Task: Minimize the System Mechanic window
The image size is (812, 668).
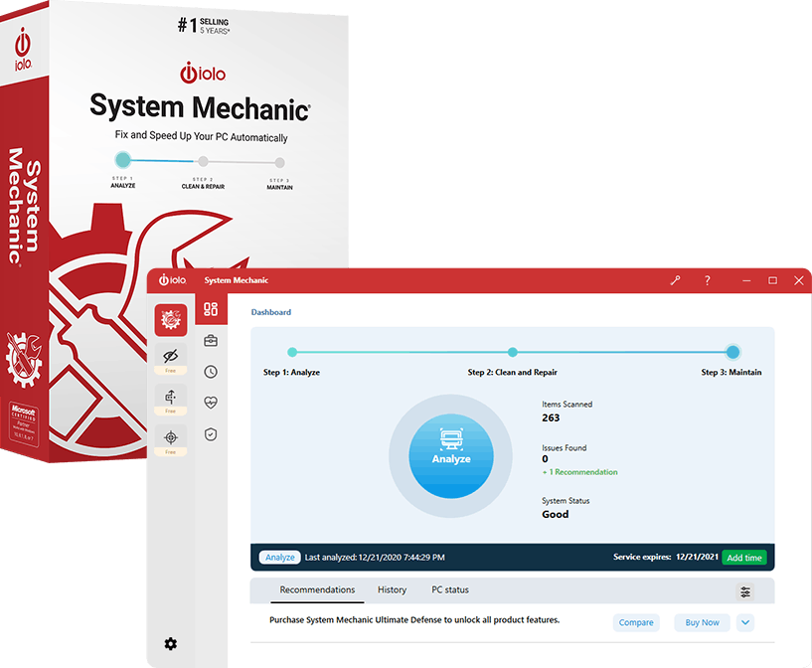Action: pyautogui.click(x=746, y=280)
